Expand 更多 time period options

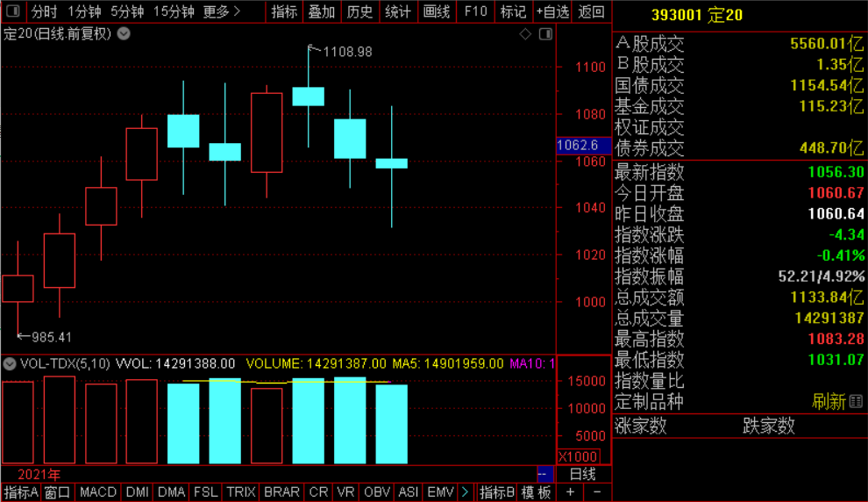[222, 11]
